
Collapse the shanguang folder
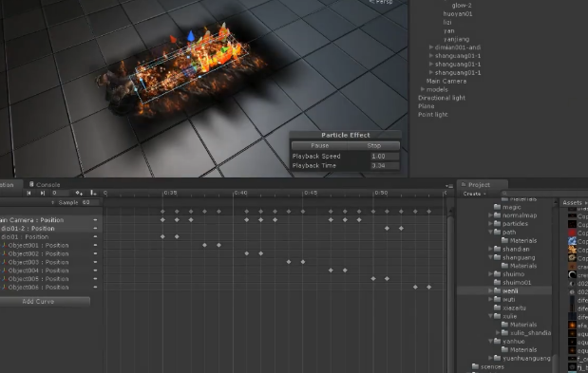[x=490, y=257]
